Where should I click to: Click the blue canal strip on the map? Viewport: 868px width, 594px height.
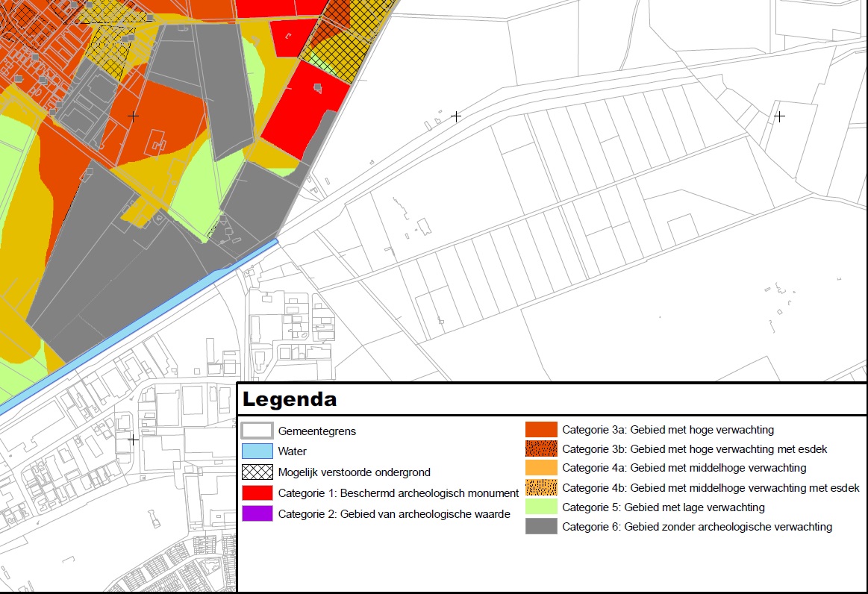(x=138, y=327)
